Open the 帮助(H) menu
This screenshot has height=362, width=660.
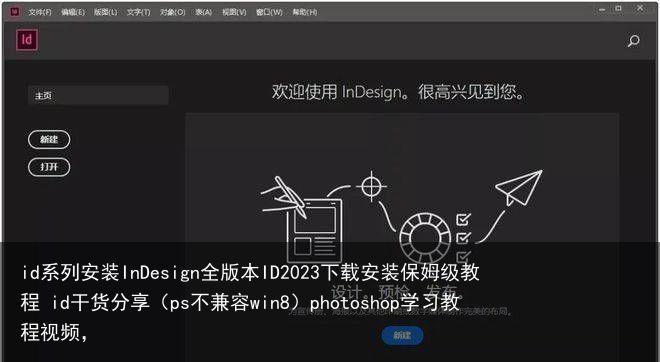(305, 12)
